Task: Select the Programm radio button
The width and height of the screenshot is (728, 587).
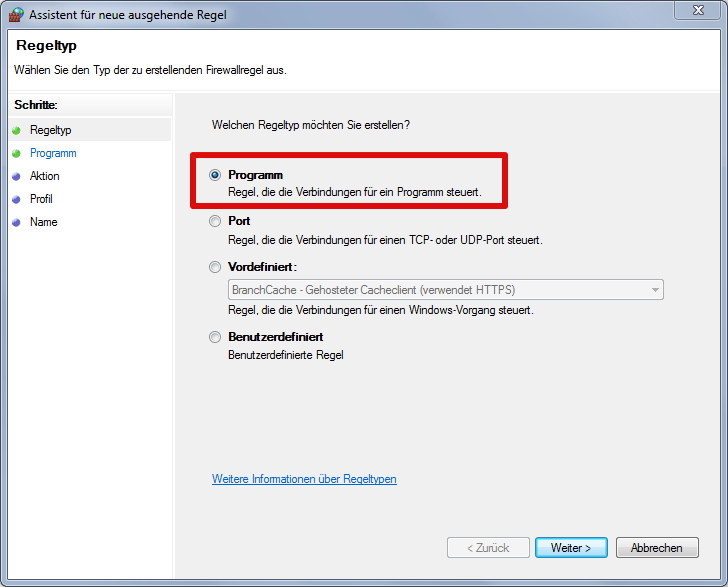Action: (215, 175)
